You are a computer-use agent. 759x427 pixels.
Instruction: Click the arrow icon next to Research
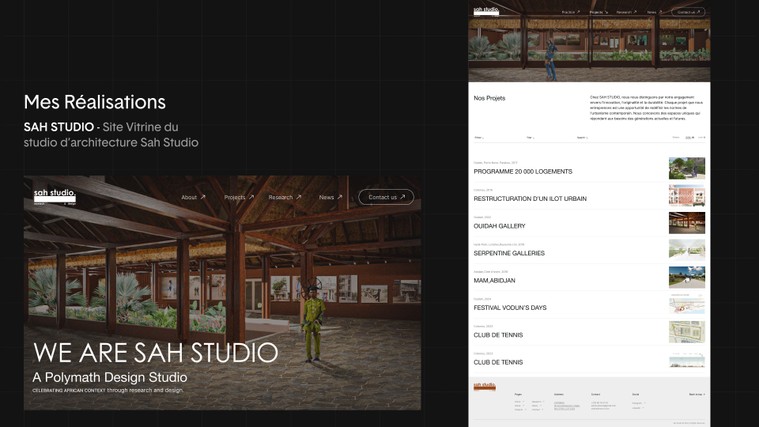click(298, 197)
